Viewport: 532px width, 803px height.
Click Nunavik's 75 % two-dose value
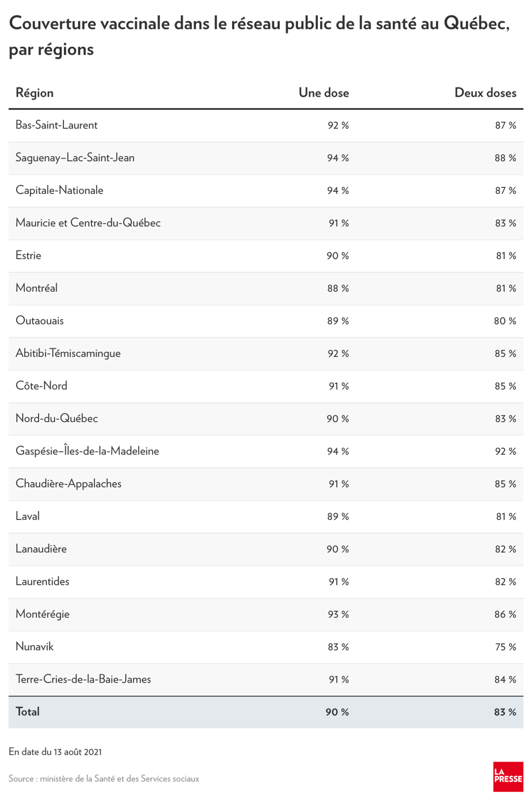[506, 647]
